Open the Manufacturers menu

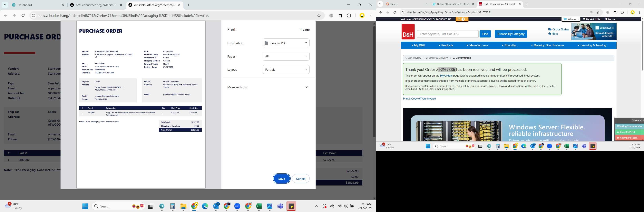tap(477, 45)
